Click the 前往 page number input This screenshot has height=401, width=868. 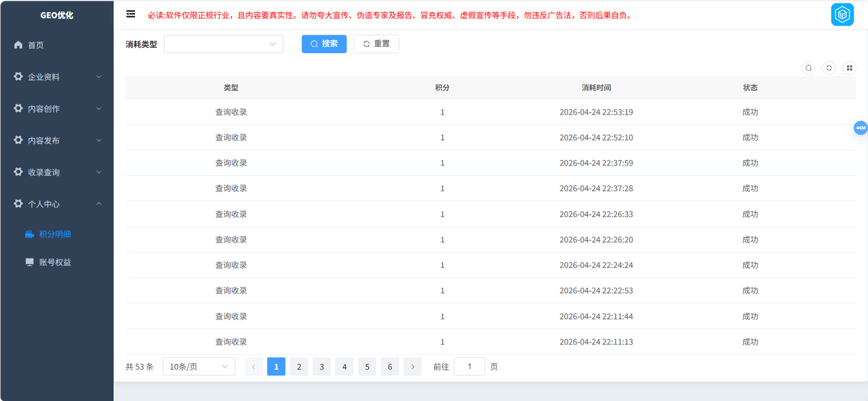click(x=469, y=366)
